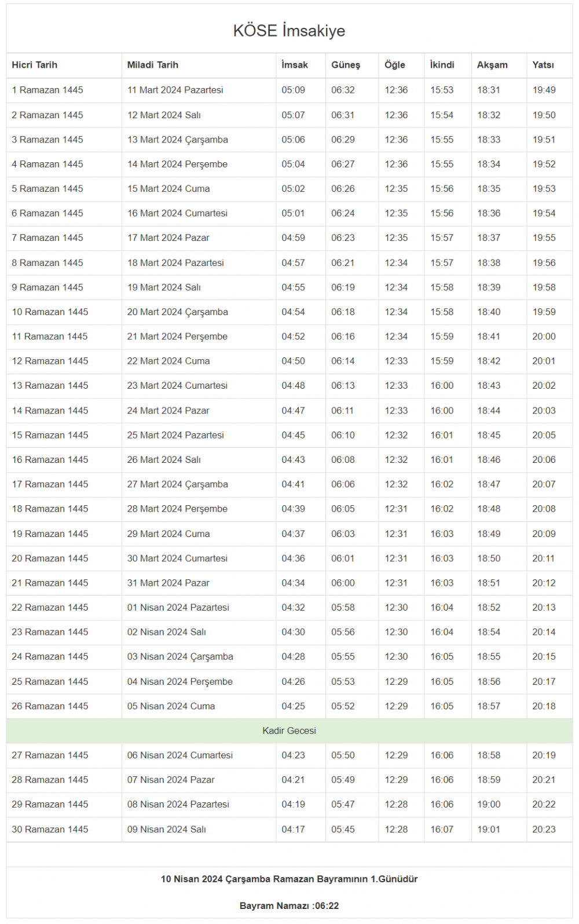Select the 31 Mart 2024 Pazar cell
579x924 pixels.
click(168, 583)
